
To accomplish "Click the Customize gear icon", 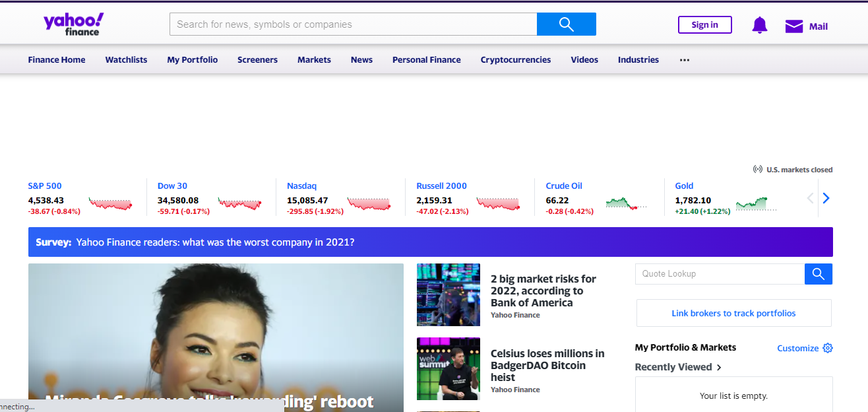I will point(828,348).
